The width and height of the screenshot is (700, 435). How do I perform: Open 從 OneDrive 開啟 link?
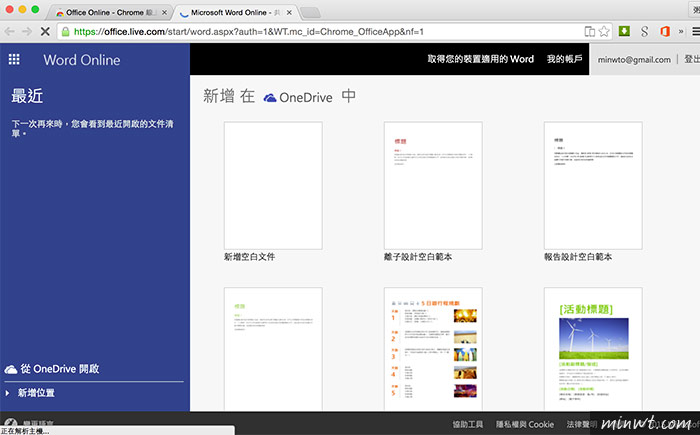60,369
